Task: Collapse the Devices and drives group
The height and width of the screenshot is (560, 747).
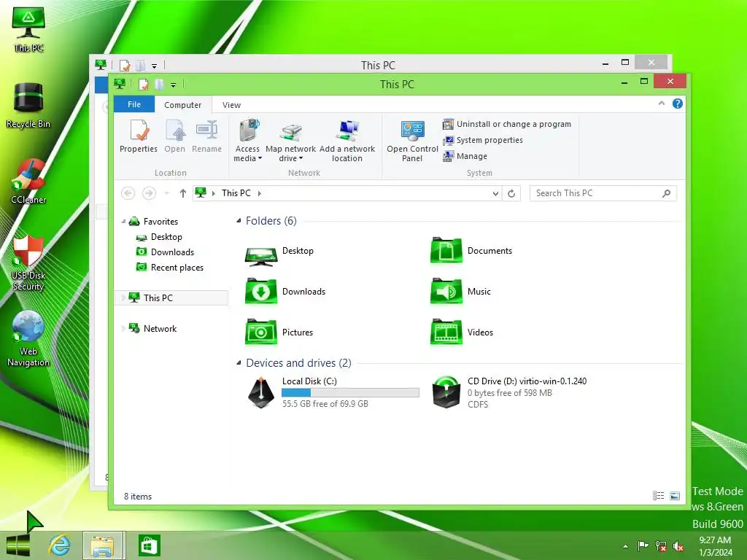Action: [239, 363]
